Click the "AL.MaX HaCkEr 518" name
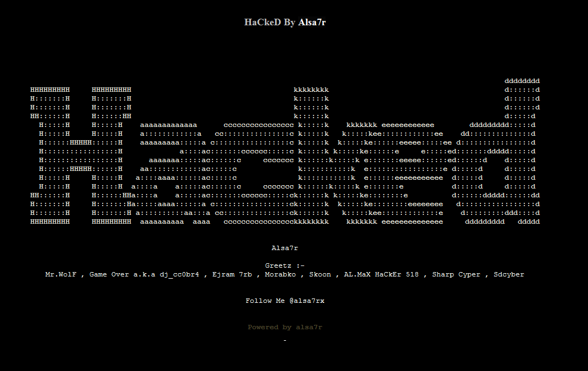Screen dimensions: 588x371 pyautogui.click(x=380, y=274)
